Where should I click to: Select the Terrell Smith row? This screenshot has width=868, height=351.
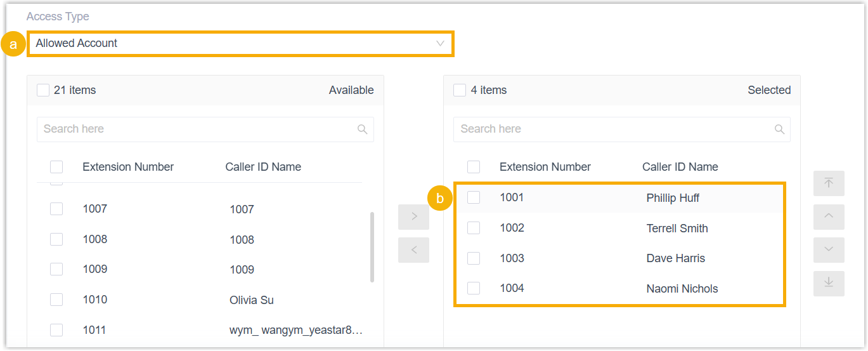coord(677,228)
